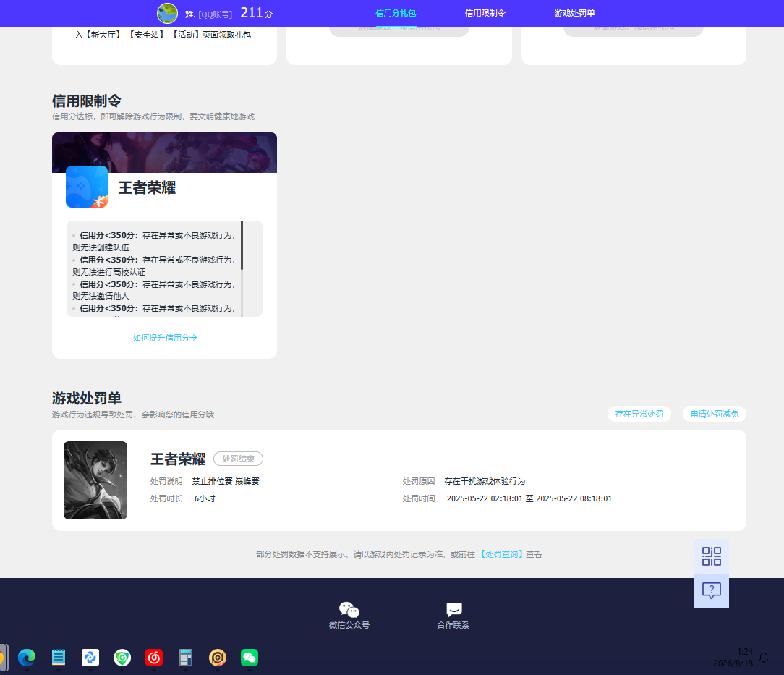The height and width of the screenshot is (675, 784).
Task: Click the 信用限制令 section heading
Action: point(87,101)
